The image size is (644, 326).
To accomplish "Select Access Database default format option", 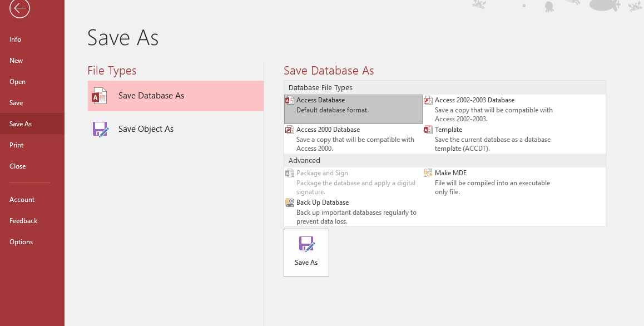I will point(353,110).
